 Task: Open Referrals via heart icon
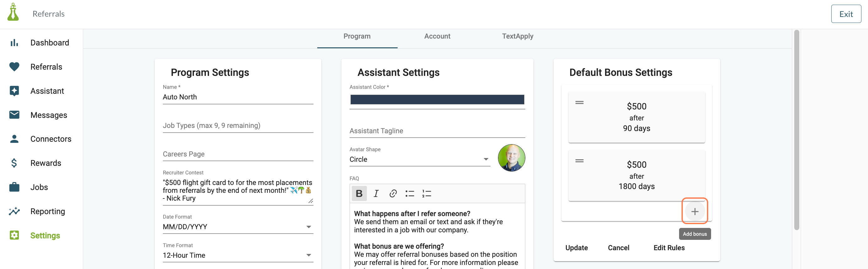14,67
